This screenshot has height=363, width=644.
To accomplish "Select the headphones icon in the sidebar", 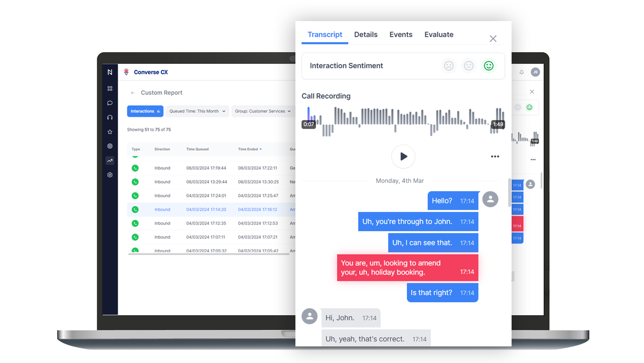I will pos(110,117).
